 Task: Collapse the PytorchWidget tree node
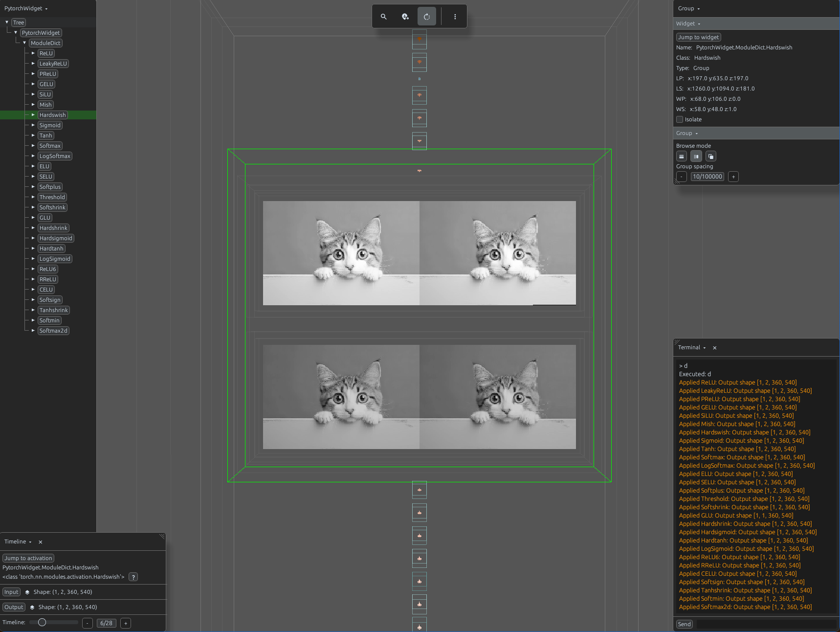point(16,33)
